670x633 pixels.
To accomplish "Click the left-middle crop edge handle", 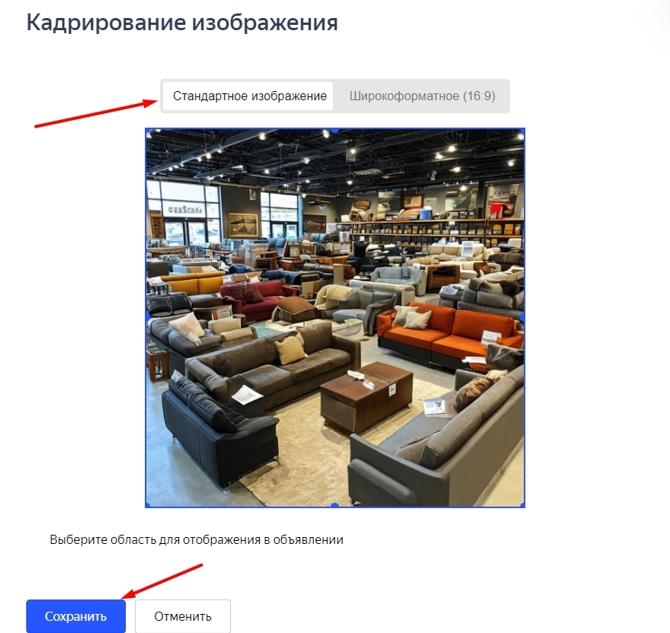I will 147,318.
